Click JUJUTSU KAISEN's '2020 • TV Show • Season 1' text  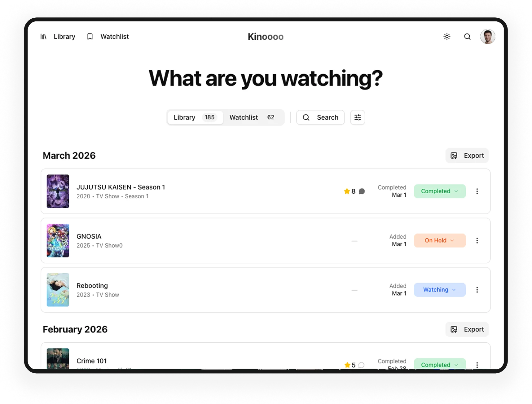pos(112,196)
